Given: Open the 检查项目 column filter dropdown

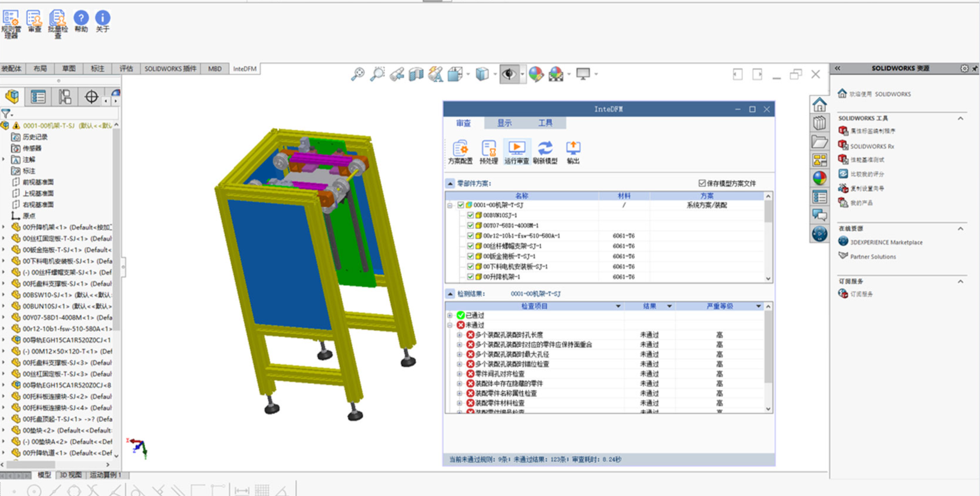Looking at the screenshot, I should (618, 306).
